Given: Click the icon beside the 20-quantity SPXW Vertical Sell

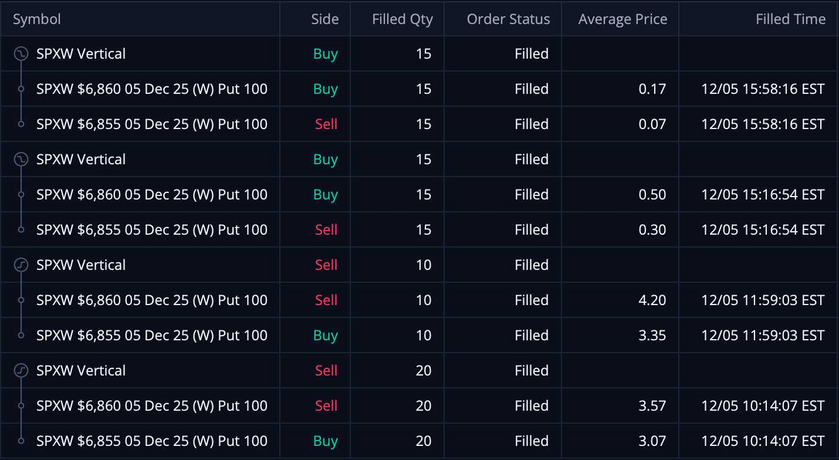Looking at the screenshot, I should (x=20, y=371).
